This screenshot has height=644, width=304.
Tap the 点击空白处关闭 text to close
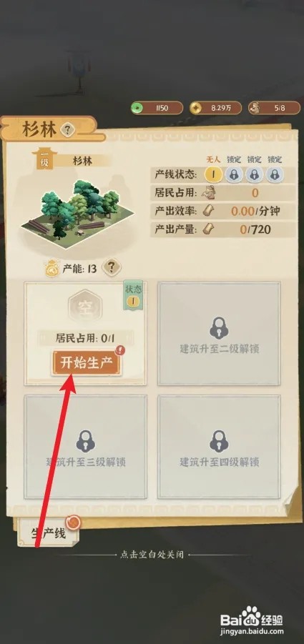click(152, 555)
